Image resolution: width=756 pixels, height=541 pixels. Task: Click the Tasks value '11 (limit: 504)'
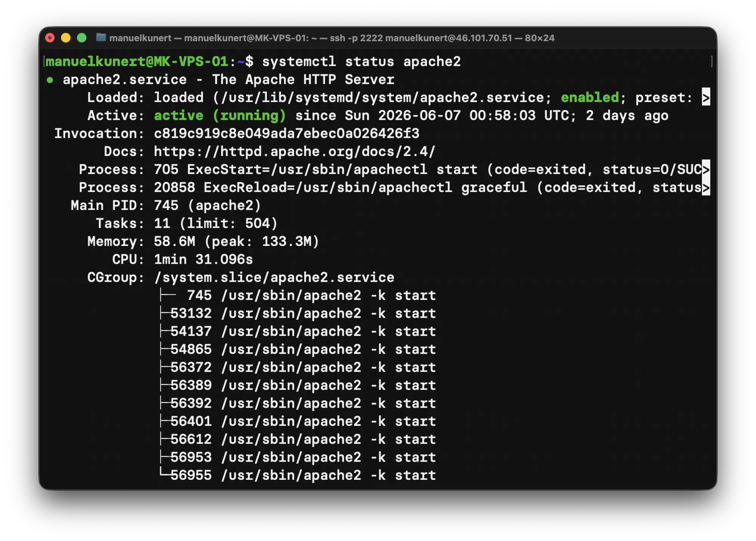coord(216,223)
